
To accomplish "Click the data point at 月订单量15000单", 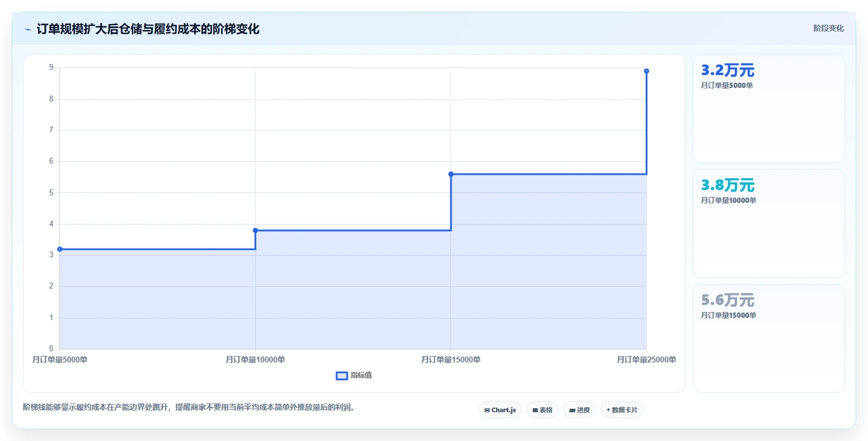I will pyautogui.click(x=451, y=174).
